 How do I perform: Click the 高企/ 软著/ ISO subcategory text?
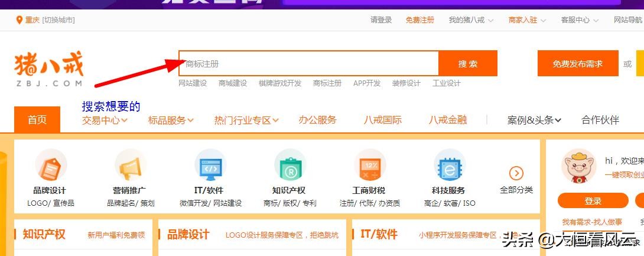449,203
